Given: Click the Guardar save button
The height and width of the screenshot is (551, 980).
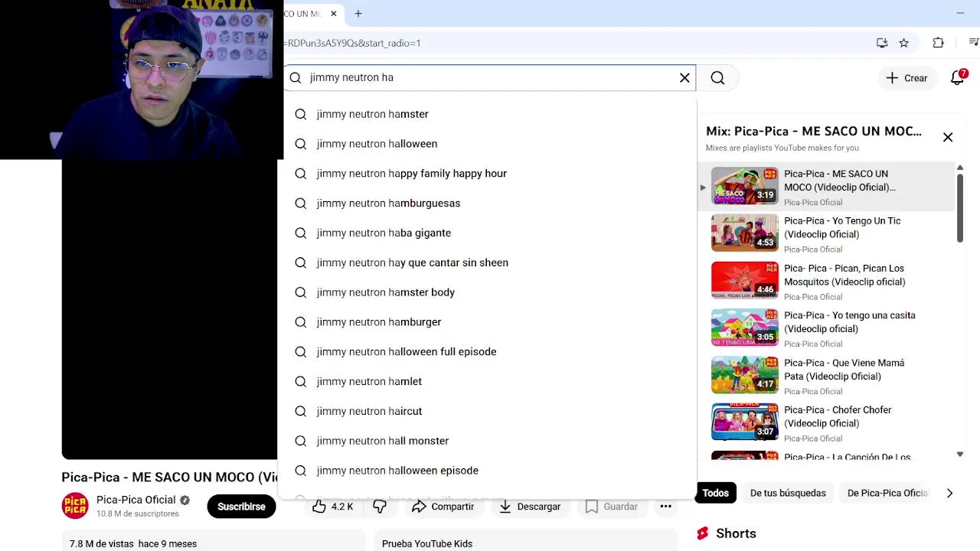Looking at the screenshot, I should click(611, 507).
